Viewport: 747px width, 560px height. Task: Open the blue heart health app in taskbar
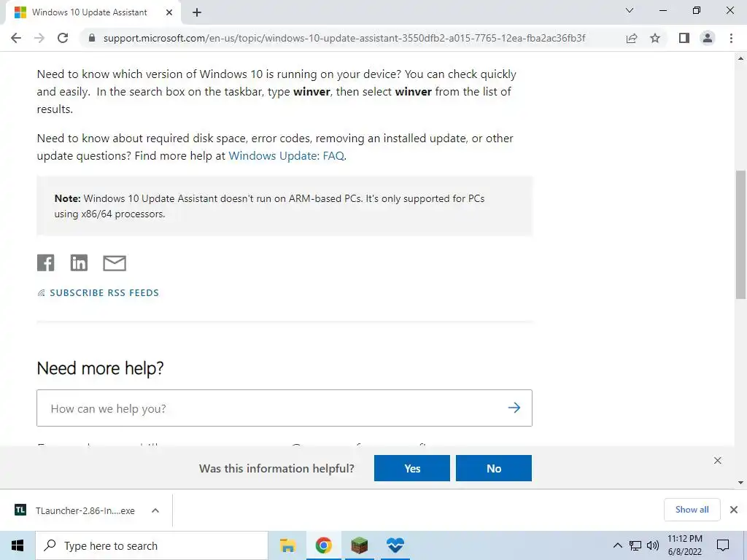395,545
